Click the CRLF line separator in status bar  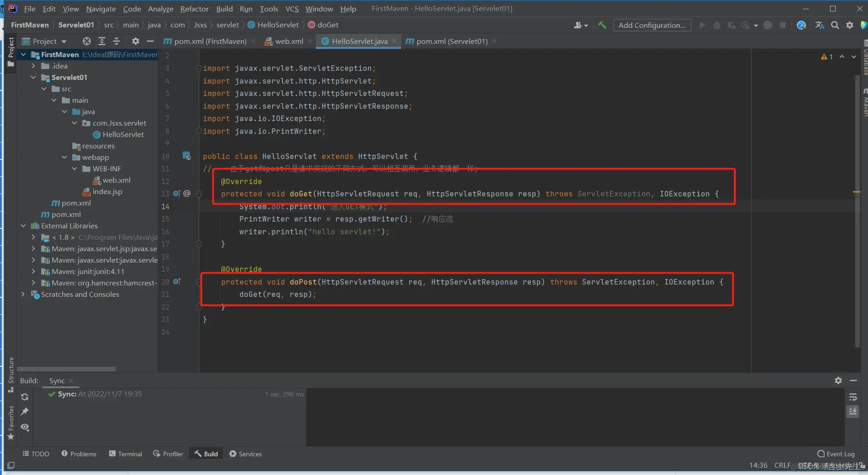[x=782, y=465]
